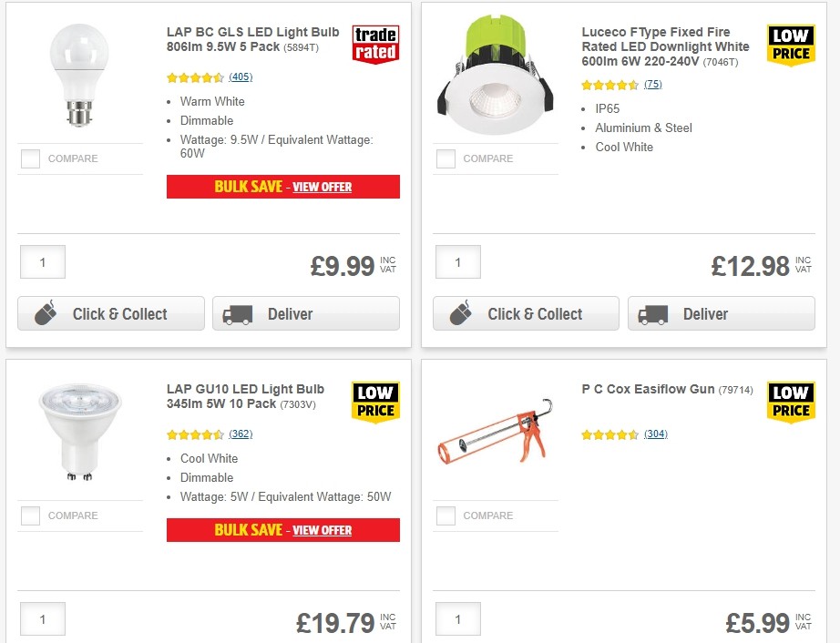Click quantity field for the Luceco downlight
Screen dimensions: 840x643
pyautogui.click(x=457, y=262)
